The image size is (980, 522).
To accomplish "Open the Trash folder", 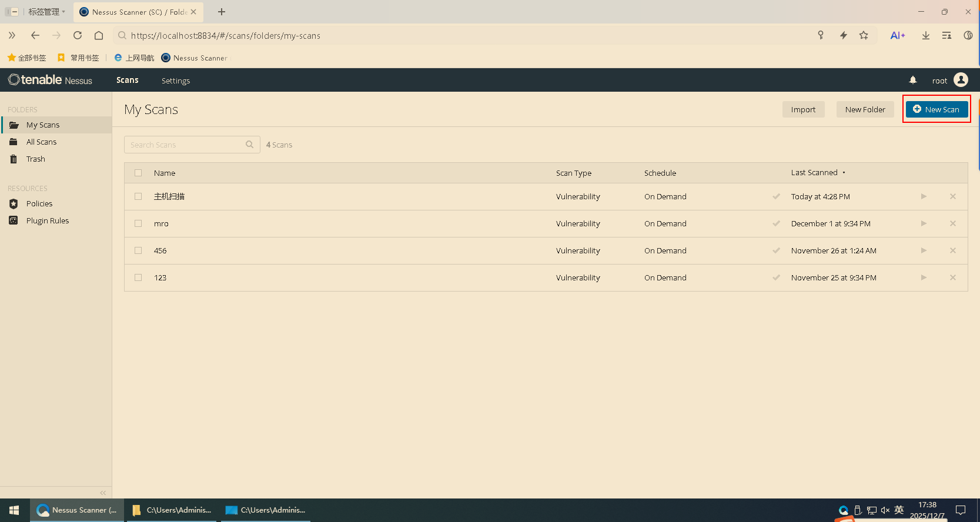I will [35, 159].
